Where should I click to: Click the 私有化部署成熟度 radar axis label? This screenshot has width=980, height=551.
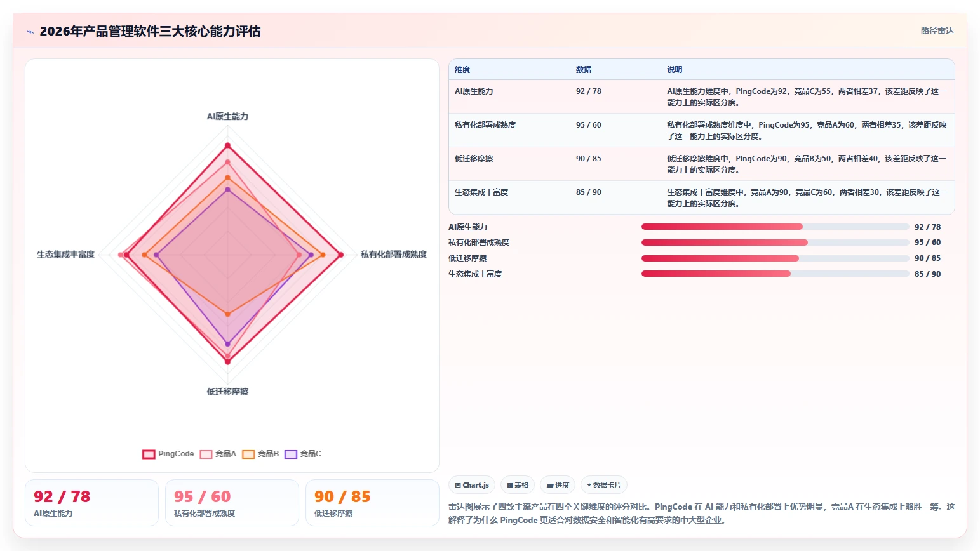pos(394,255)
